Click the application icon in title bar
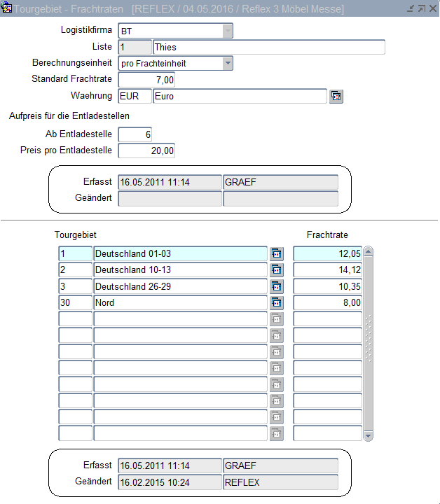Image resolution: width=440 pixels, height=504 pixels. tap(7, 8)
